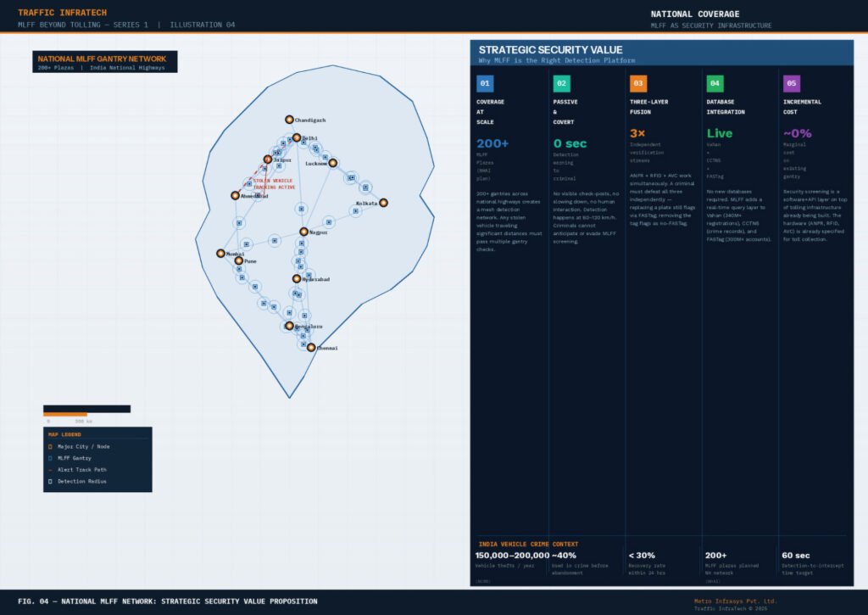
Task: Click the MLFF Gantry legend entry
Action: 73,458
